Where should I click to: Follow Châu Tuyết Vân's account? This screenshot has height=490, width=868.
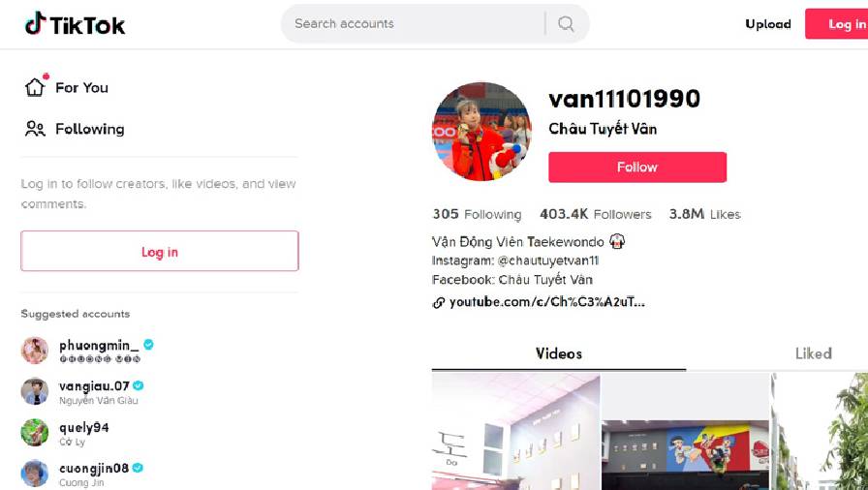click(x=637, y=167)
